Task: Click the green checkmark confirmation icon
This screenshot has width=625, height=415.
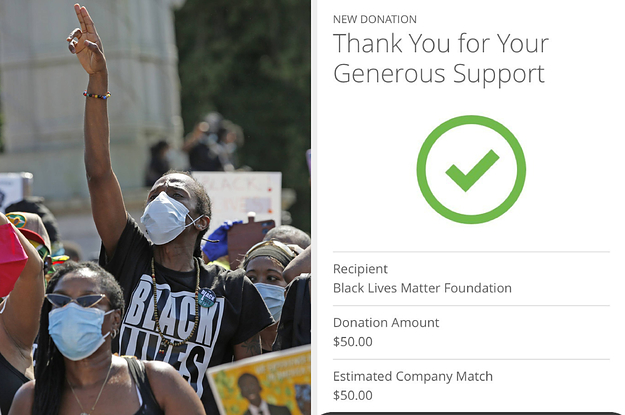Action: [472, 170]
